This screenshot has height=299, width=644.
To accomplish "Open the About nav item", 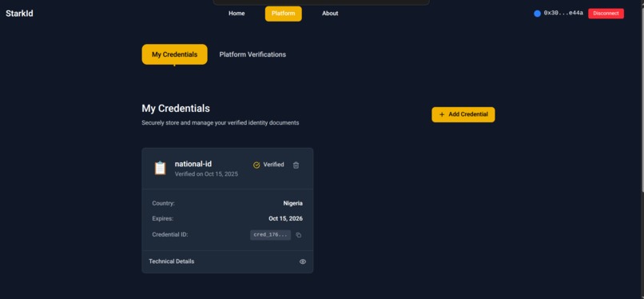I will click(x=330, y=14).
